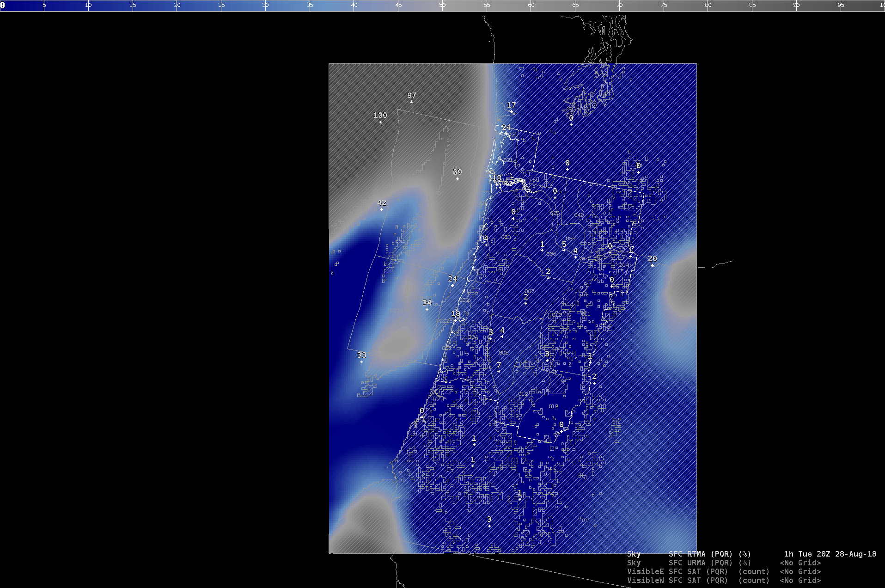Select the sky observation marked 69
This screenshot has height=588, width=885.
457,172
